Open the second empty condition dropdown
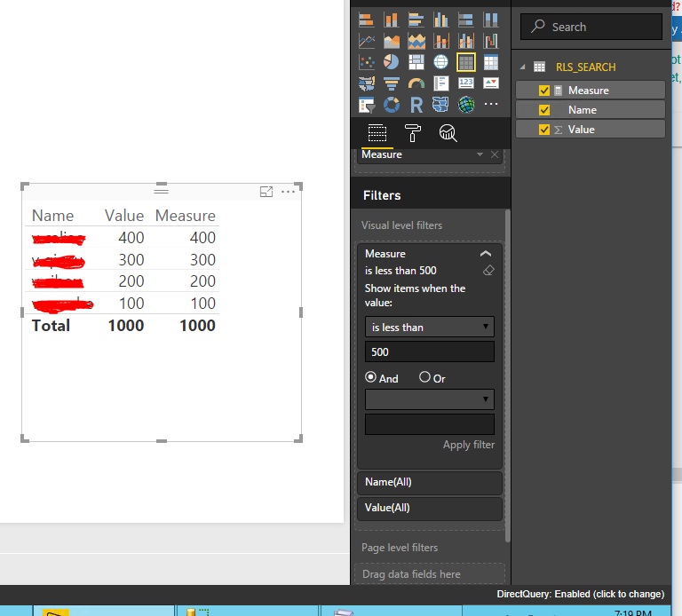Image resolution: width=682 pixels, height=616 pixels. click(430, 399)
